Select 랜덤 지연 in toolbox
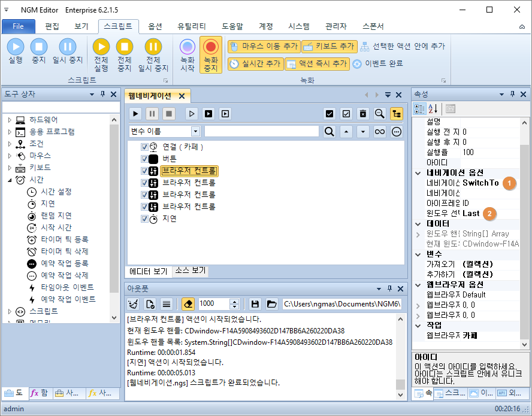The width and height of the screenshot is (532, 416). [56, 215]
